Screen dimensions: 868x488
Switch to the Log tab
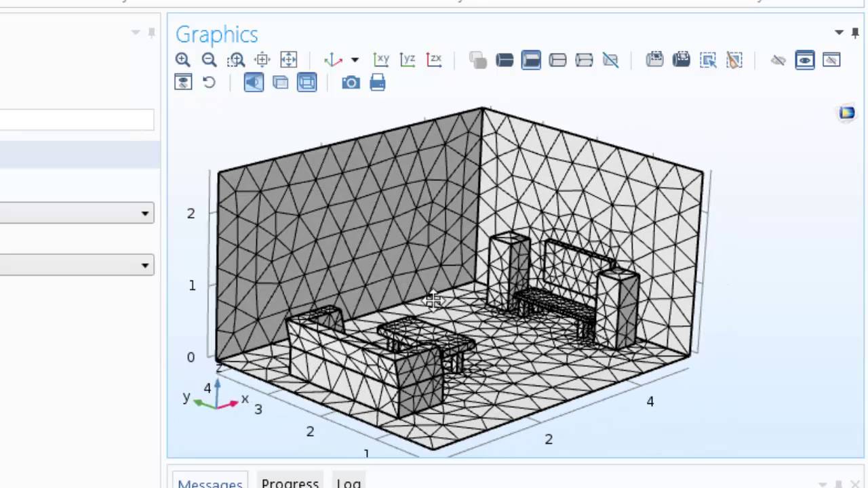click(349, 482)
